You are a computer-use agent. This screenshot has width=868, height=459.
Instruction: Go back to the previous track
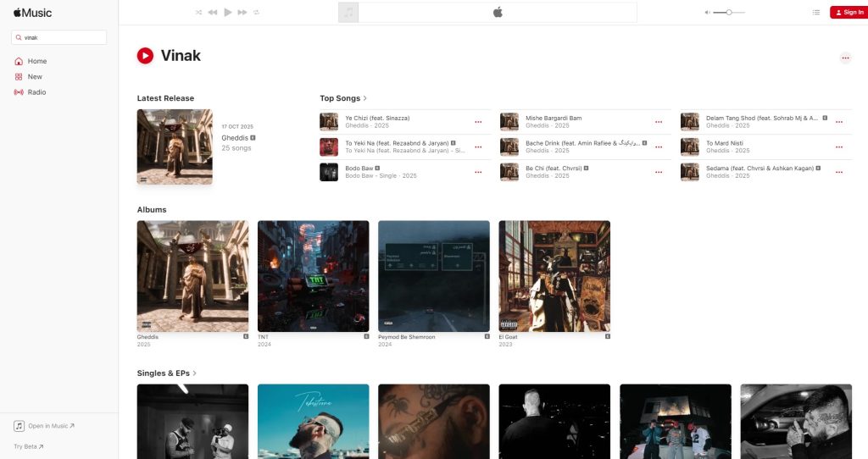point(213,13)
